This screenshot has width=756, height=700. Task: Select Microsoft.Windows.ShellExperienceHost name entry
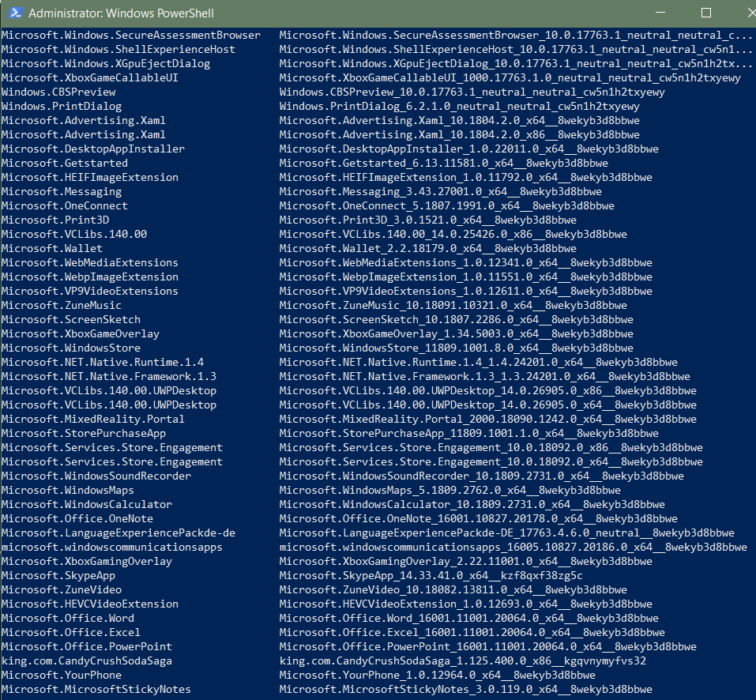coord(118,50)
